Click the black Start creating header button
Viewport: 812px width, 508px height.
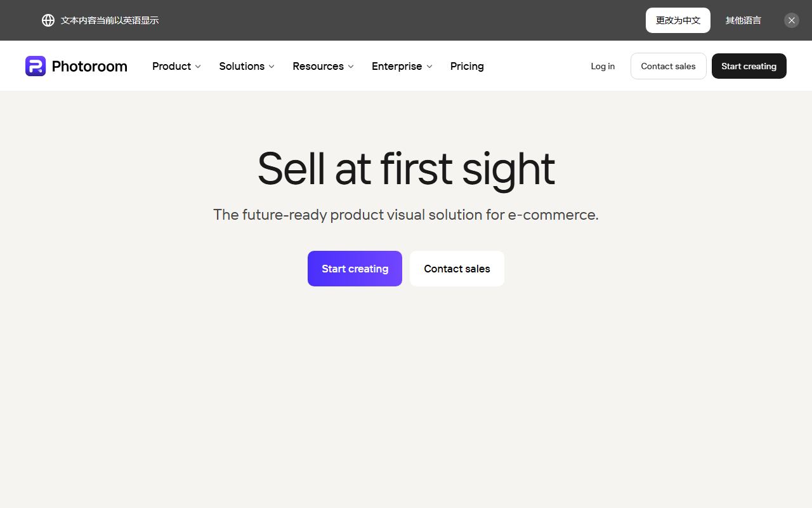pos(749,66)
